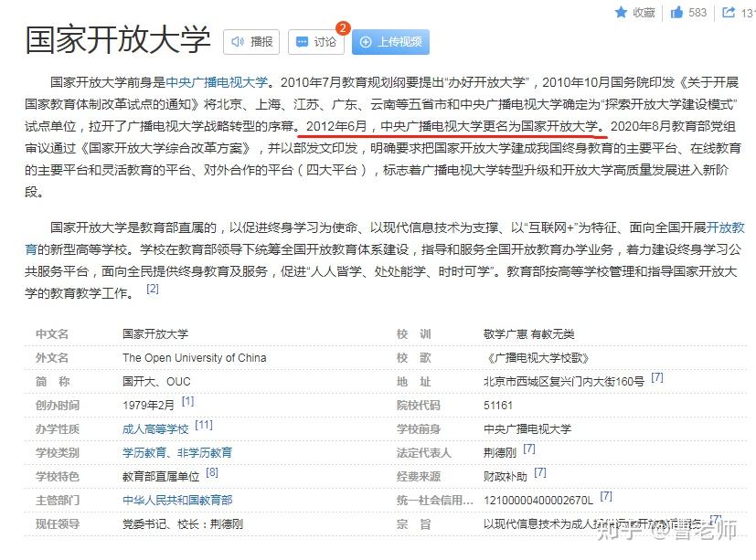Screen dimensions: 756x560
Task: Click the 外文名 field label
Action: pos(52,357)
